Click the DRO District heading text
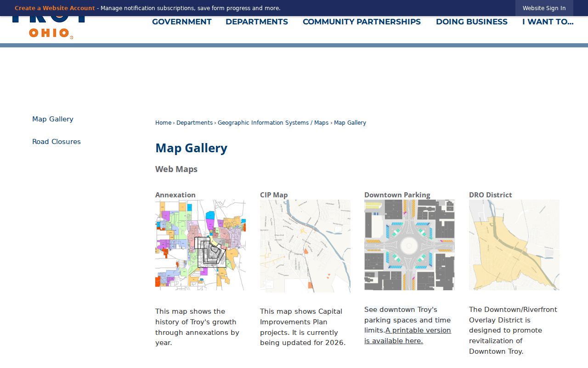 [x=491, y=195]
